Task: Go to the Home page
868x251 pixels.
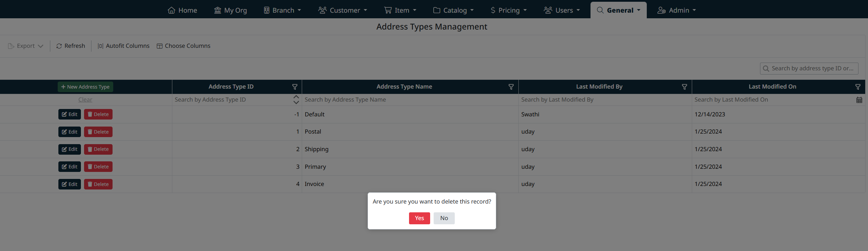Action: (x=182, y=10)
